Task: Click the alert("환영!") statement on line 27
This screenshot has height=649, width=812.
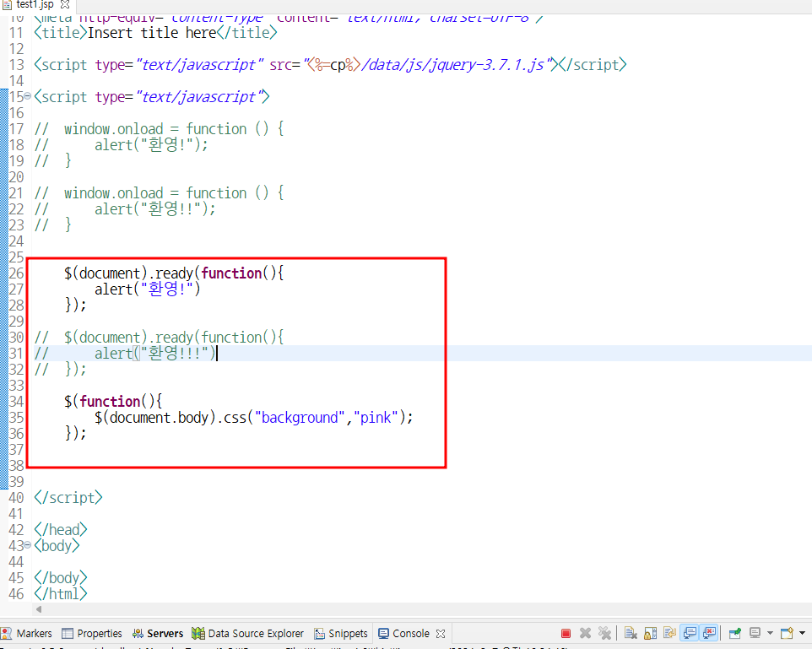Action: tap(148, 289)
